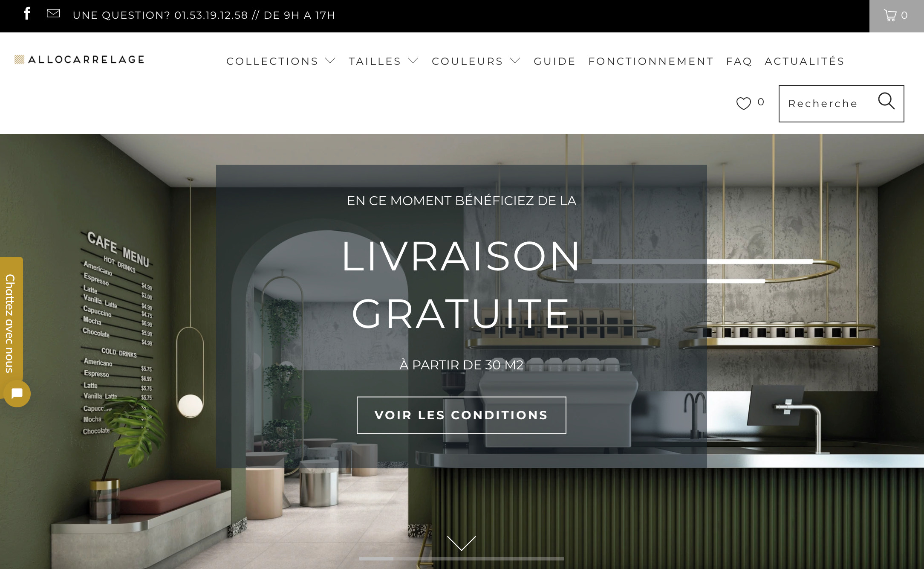Screen dimensions: 924x569
Task: Click the Facebook icon in header
Action: pos(26,15)
